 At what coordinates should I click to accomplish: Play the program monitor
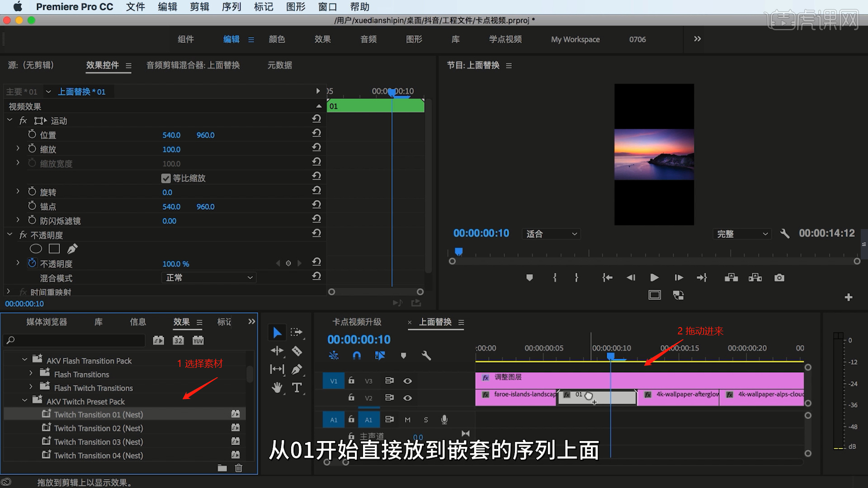click(x=654, y=277)
